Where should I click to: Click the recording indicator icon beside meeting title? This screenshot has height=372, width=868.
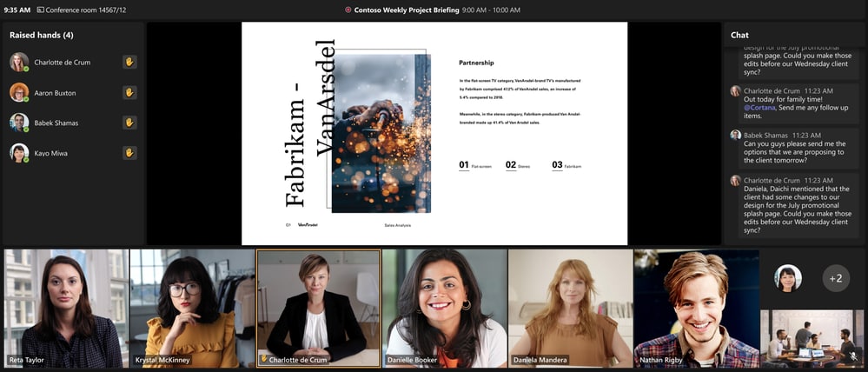(x=348, y=10)
